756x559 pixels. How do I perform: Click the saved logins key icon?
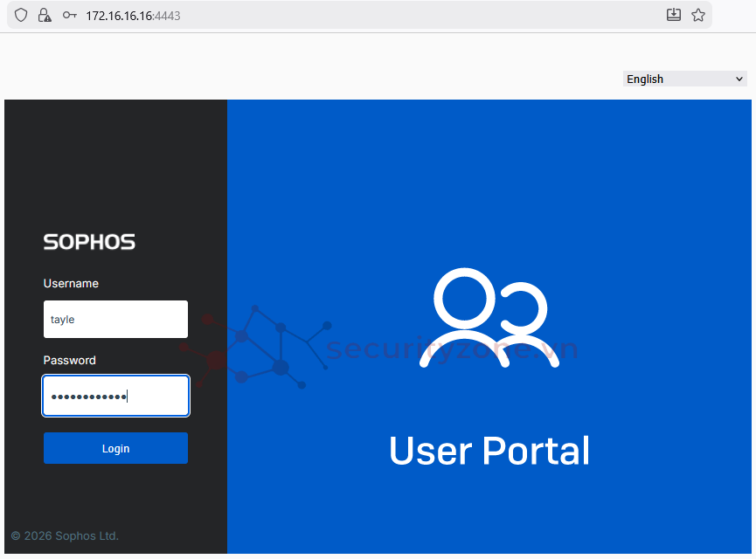point(70,15)
